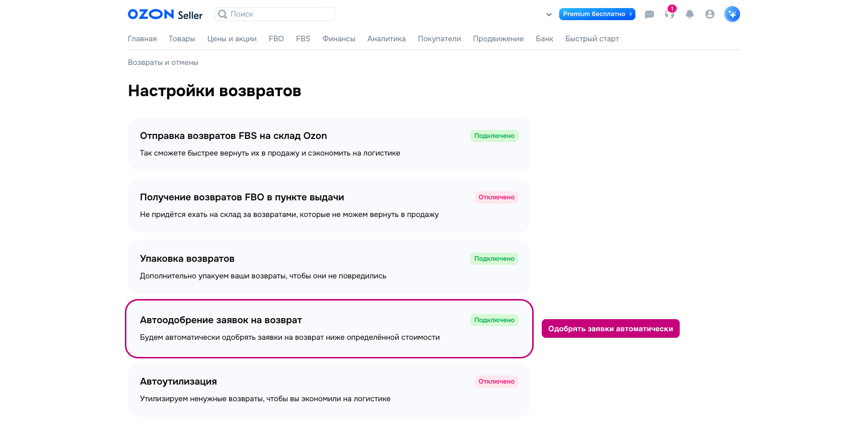Open the blue sparkle assistant icon

click(x=732, y=14)
